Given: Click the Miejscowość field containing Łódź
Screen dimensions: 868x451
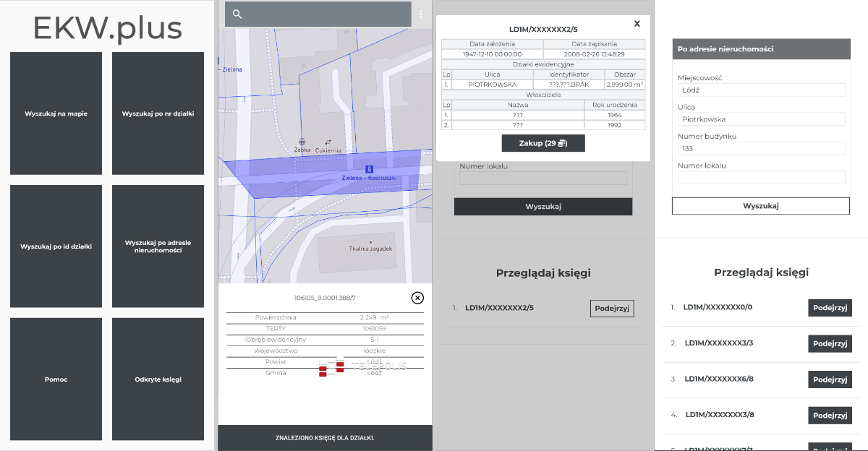Looking at the screenshot, I should click(x=761, y=90).
